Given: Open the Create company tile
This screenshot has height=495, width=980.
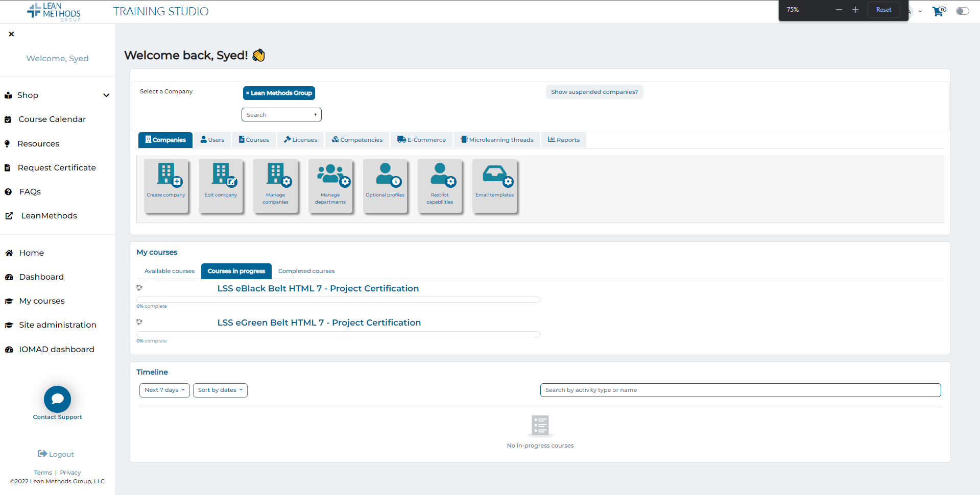Looking at the screenshot, I should click(x=166, y=185).
